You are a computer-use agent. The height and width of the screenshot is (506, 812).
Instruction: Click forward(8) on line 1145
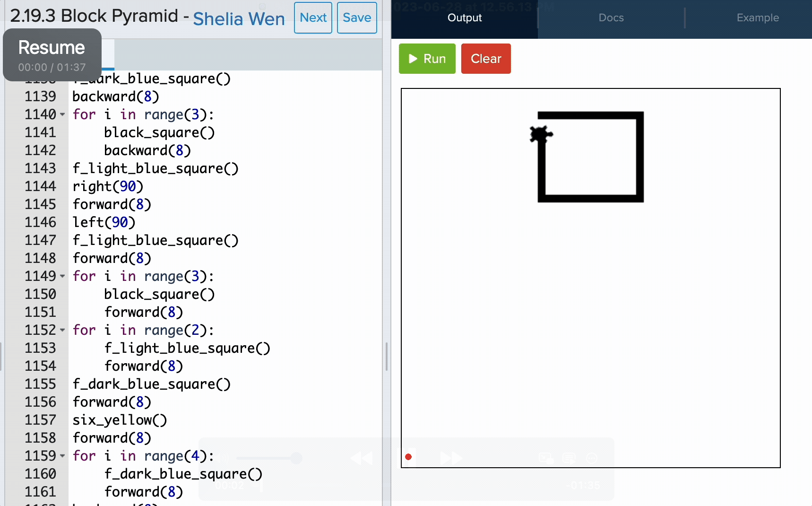112,204
